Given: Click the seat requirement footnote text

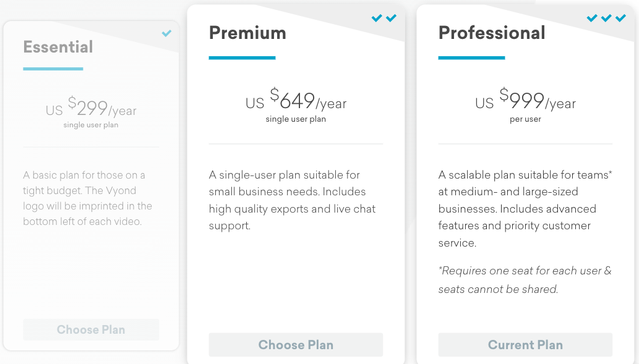Looking at the screenshot, I should (x=525, y=280).
